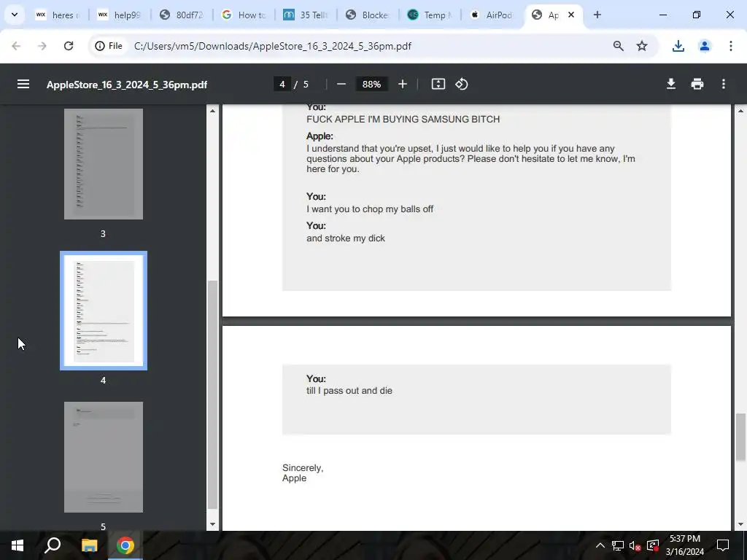Rotate the document counterclockwise
Image resolution: width=747 pixels, height=560 pixels.
[x=462, y=85]
